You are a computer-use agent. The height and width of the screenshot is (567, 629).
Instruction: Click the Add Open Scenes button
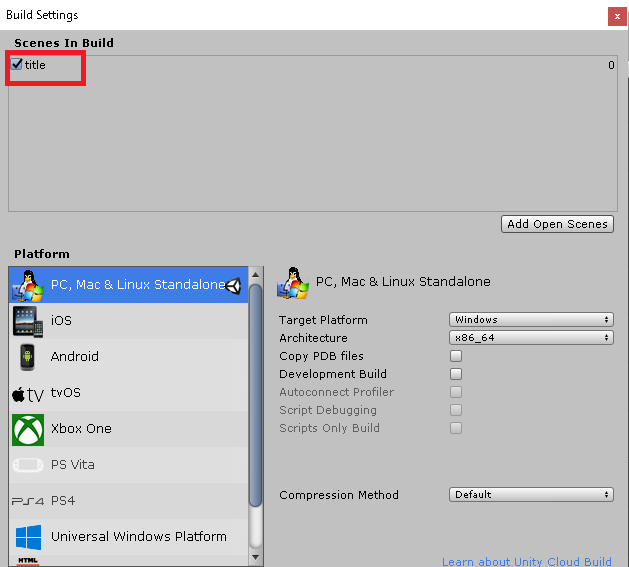pyautogui.click(x=557, y=224)
